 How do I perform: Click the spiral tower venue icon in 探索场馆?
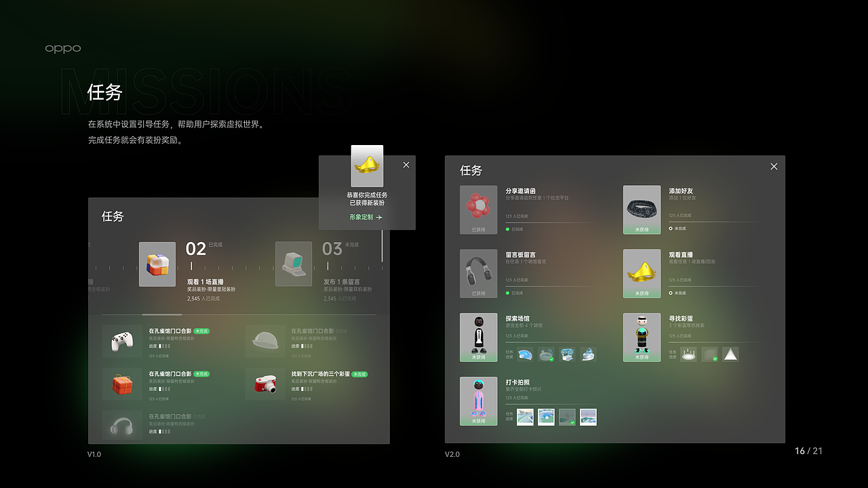[588, 354]
